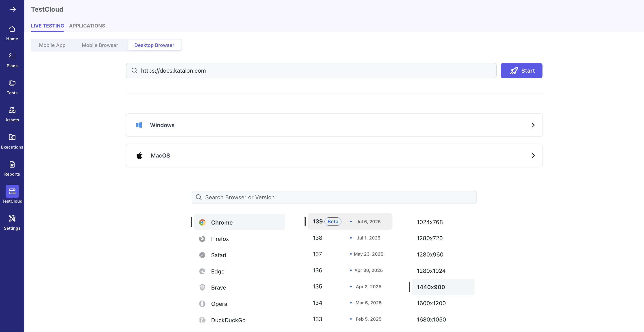
Task: Select the Desktop Browser tab
Action: pos(154,45)
